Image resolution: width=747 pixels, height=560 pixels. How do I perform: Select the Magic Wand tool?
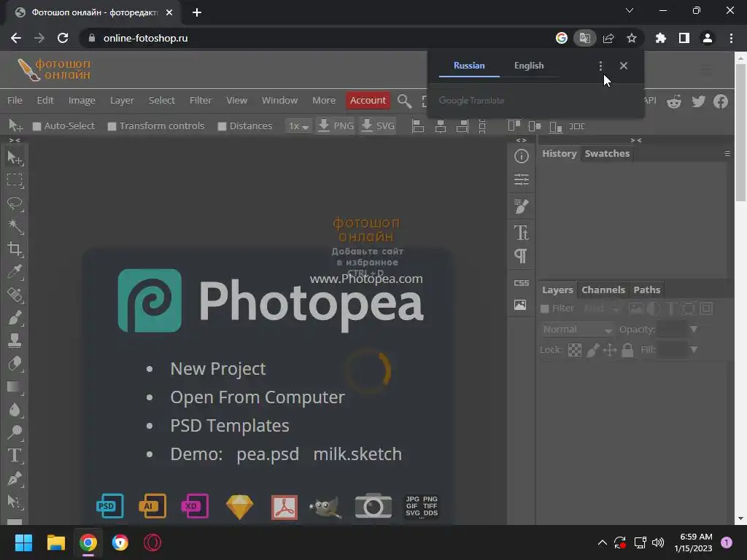click(15, 226)
